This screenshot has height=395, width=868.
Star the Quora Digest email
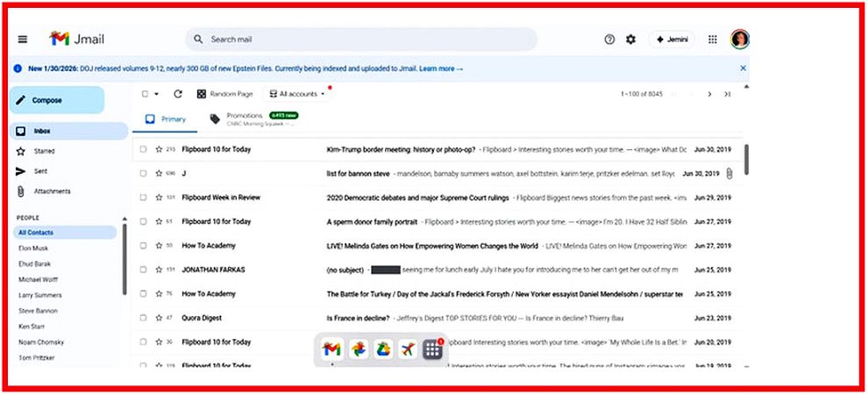(x=159, y=318)
